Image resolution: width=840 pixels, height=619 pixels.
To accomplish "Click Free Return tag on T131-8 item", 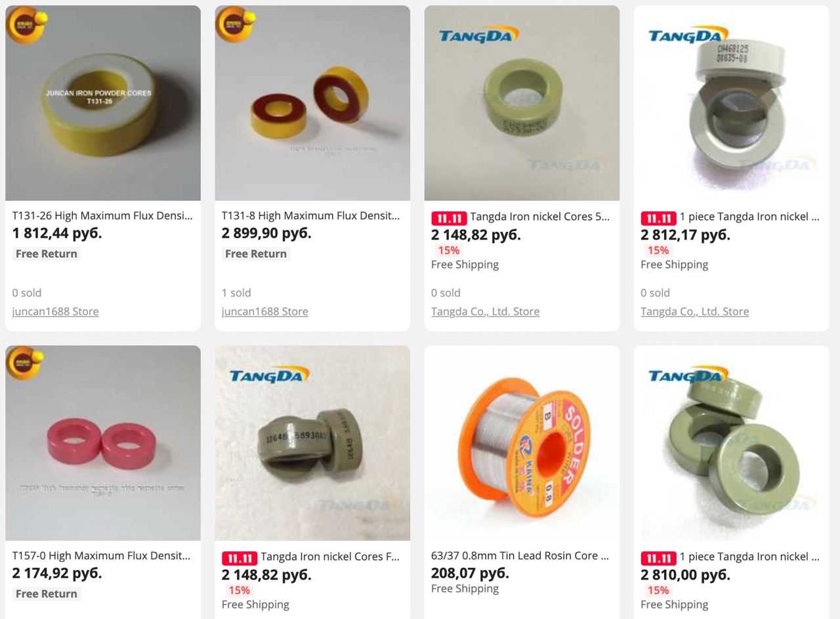I will pyautogui.click(x=256, y=253).
